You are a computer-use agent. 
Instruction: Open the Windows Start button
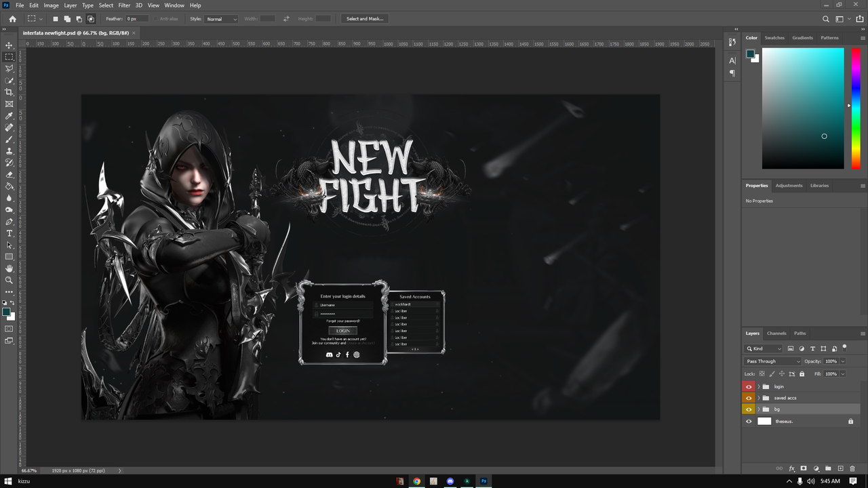click(8, 481)
